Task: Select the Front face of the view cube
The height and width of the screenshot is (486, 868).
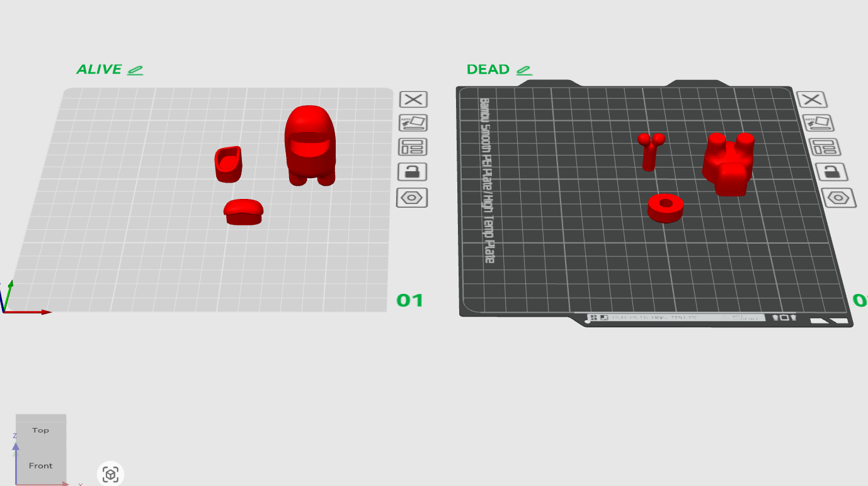Action: point(41,466)
